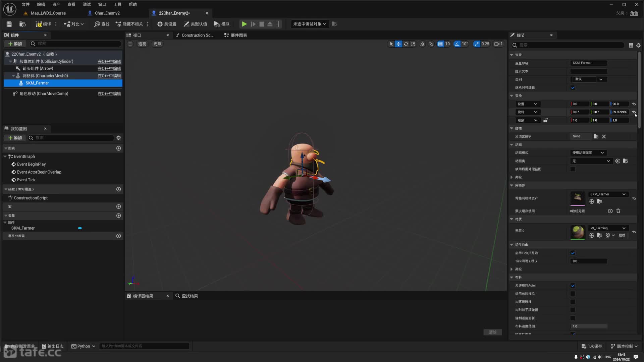Open 类设置 class settings
This screenshot has height=362, width=644.
[x=167, y=24]
